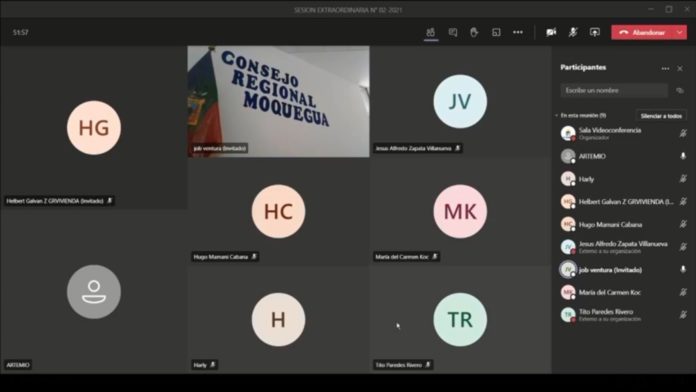Image resolution: width=696 pixels, height=392 pixels.
Task: Select Maria del Carmen Koc in list
Action: 623,292
